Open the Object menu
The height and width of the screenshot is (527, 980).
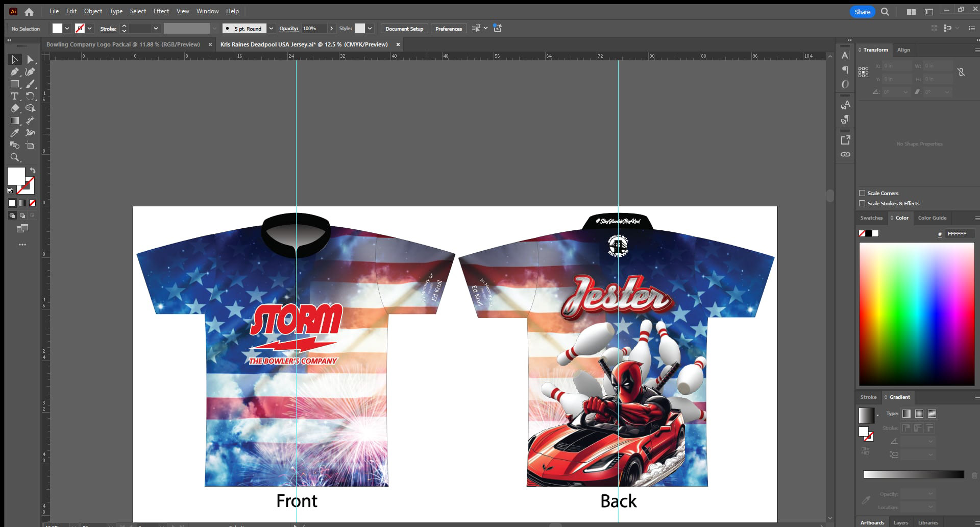click(93, 11)
